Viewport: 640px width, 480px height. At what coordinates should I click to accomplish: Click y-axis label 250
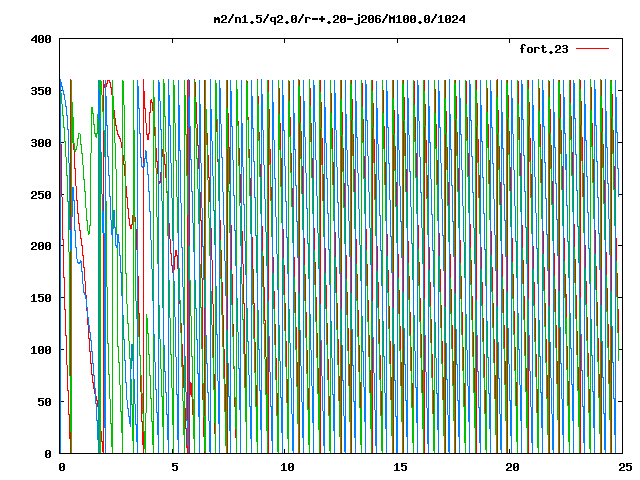coord(41,195)
